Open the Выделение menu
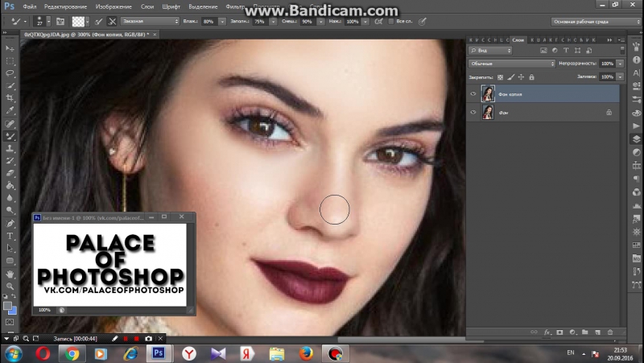The image size is (644, 363). [x=203, y=6]
